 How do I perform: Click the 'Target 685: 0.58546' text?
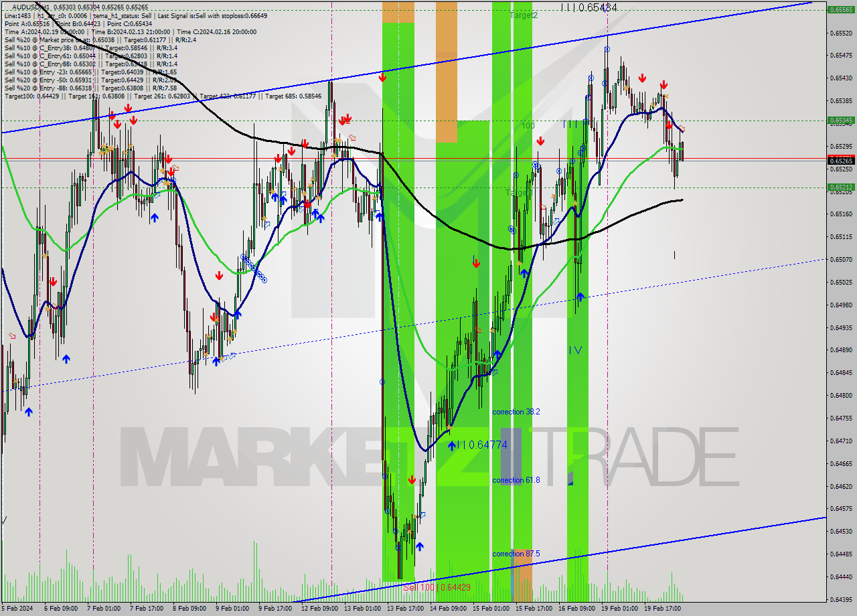(x=293, y=96)
